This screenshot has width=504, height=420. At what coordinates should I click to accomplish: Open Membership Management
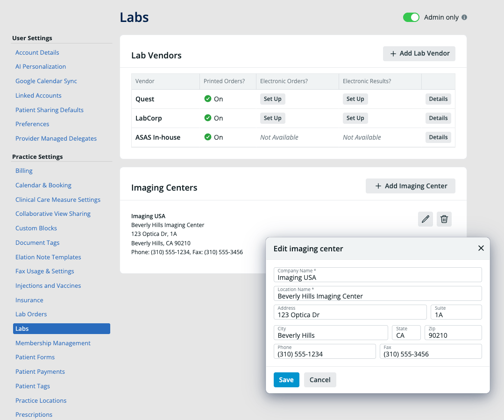click(53, 343)
